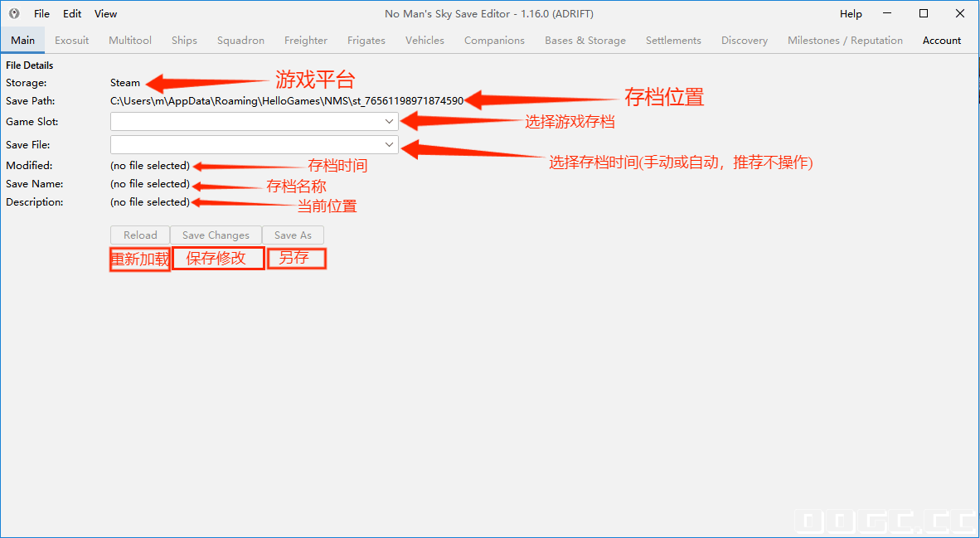
Task: Maximize the Save Editor window
Action: coord(924,13)
